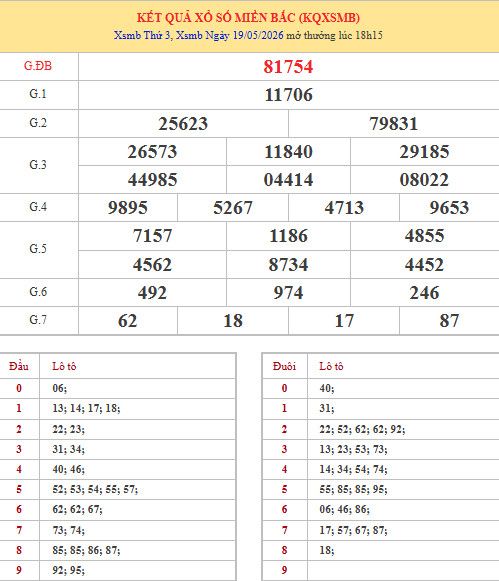Select G.7 number 18

[x=233, y=321]
